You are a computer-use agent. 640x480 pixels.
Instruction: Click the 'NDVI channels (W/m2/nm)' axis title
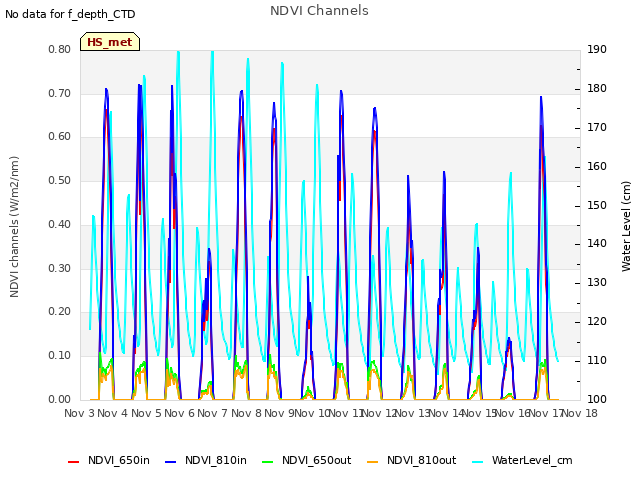click(14, 227)
